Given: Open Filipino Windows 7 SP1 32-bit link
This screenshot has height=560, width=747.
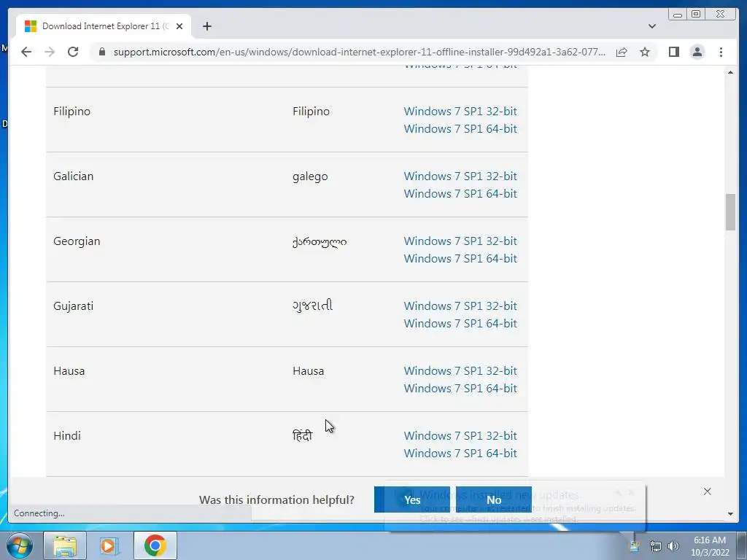Looking at the screenshot, I should tap(460, 111).
